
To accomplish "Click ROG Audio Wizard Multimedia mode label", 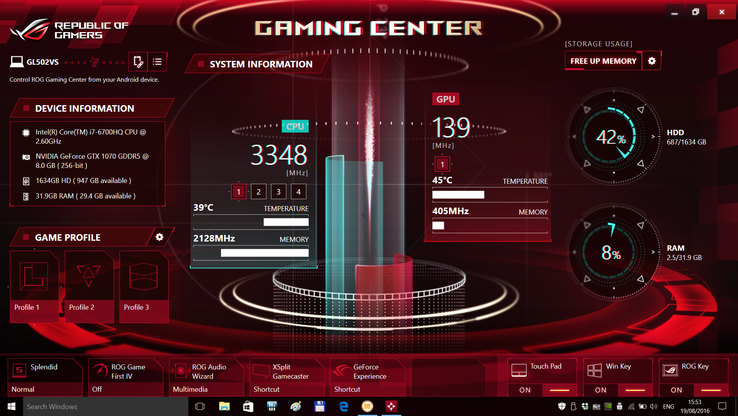I will tap(190, 389).
